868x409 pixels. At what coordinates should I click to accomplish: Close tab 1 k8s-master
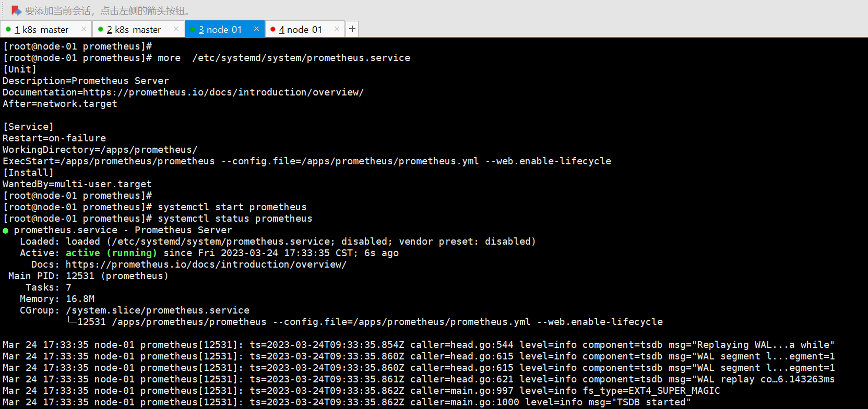84,29
